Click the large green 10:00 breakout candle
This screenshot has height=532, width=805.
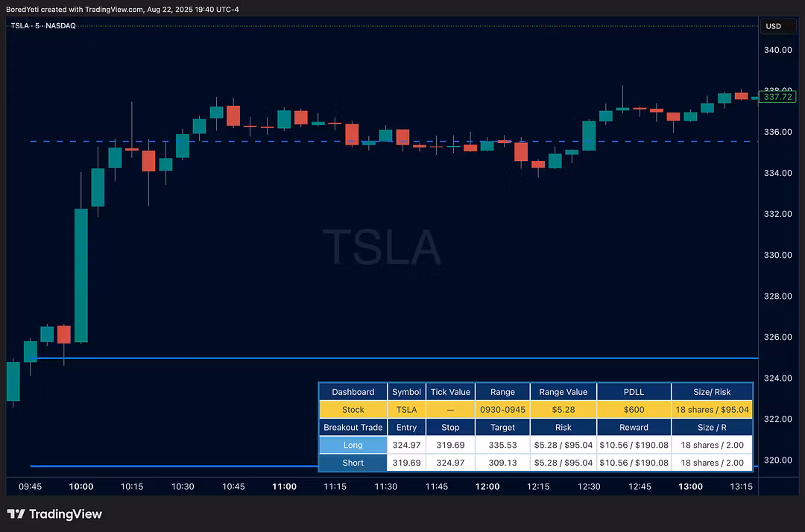80,276
